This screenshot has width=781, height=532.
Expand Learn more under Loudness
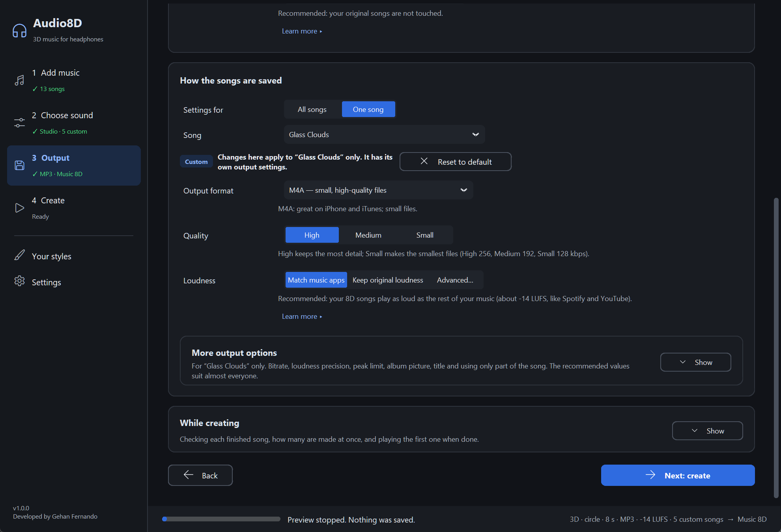pyautogui.click(x=302, y=316)
